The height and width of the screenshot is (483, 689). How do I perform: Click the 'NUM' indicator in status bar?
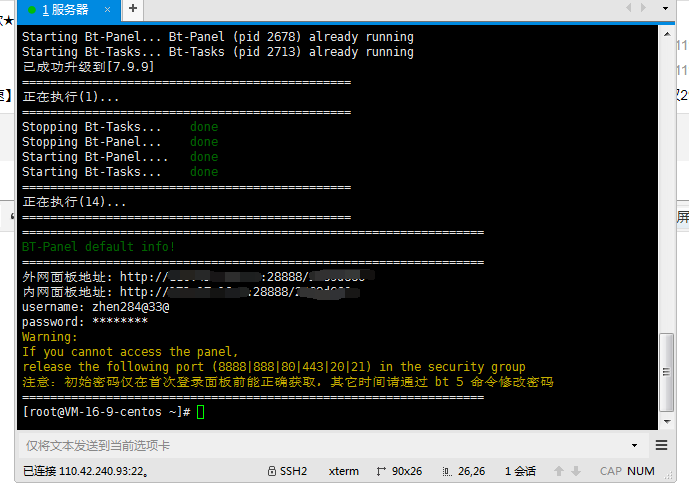[x=641, y=472]
